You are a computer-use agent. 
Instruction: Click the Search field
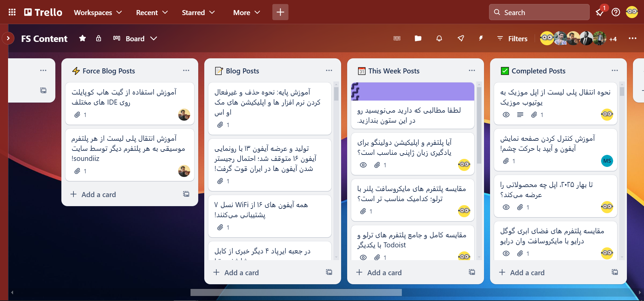[539, 12]
